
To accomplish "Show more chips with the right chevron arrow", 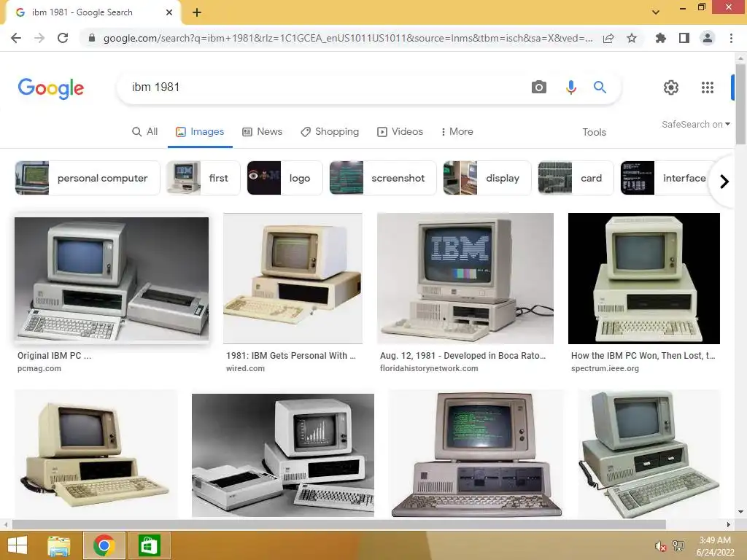I will pos(724,182).
